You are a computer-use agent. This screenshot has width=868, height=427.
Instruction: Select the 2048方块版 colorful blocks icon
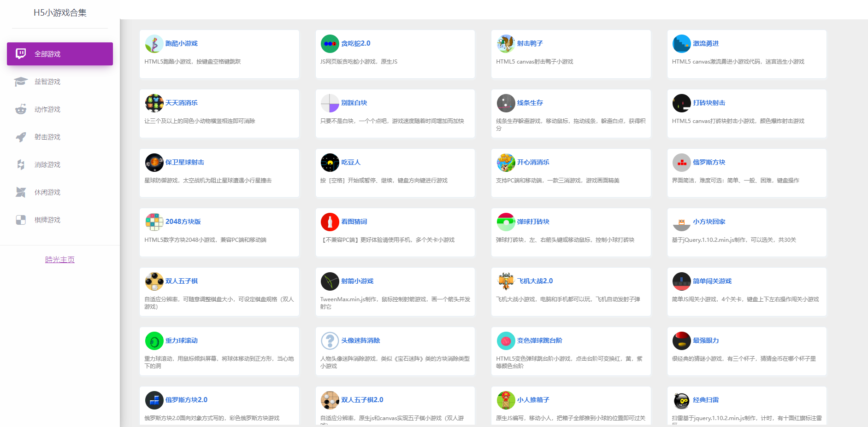pos(154,222)
